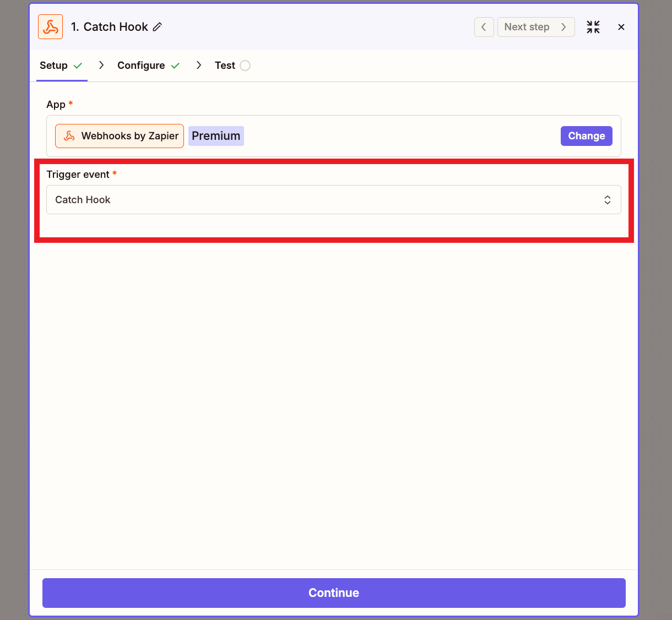Click the Next step button
This screenshot has height=620, width=672.
coord(536,27)
